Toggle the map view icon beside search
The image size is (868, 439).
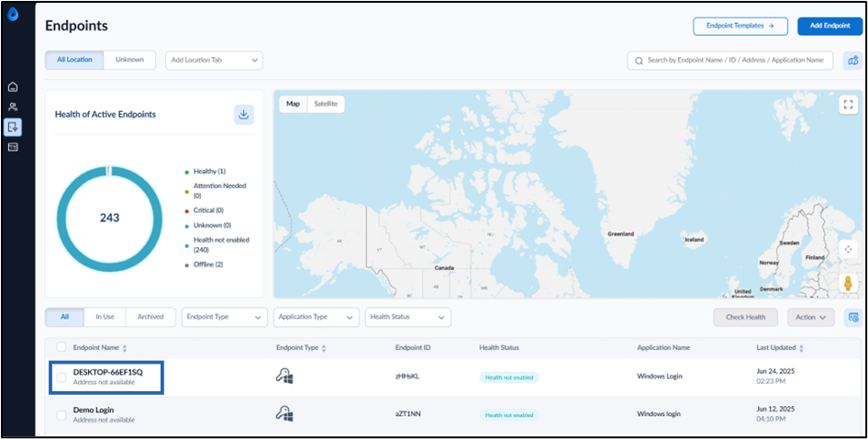(853, 61)
